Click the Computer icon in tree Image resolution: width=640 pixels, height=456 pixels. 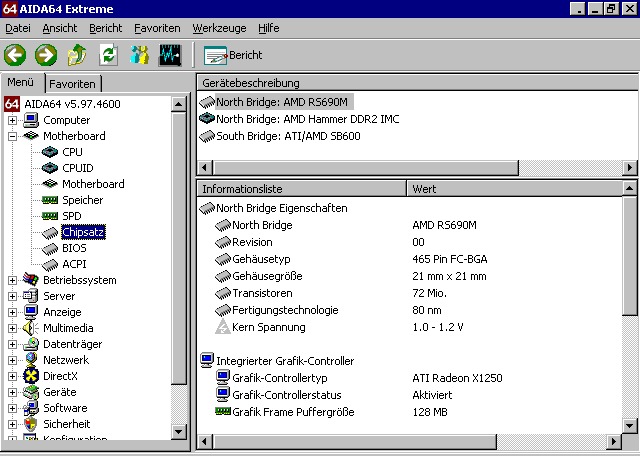pyautogui.click(x=31, y=120)
